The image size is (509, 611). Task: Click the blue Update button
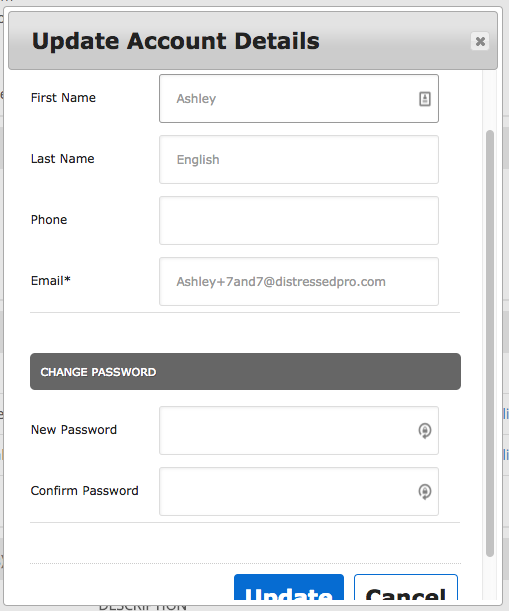[x=289, y=588]
